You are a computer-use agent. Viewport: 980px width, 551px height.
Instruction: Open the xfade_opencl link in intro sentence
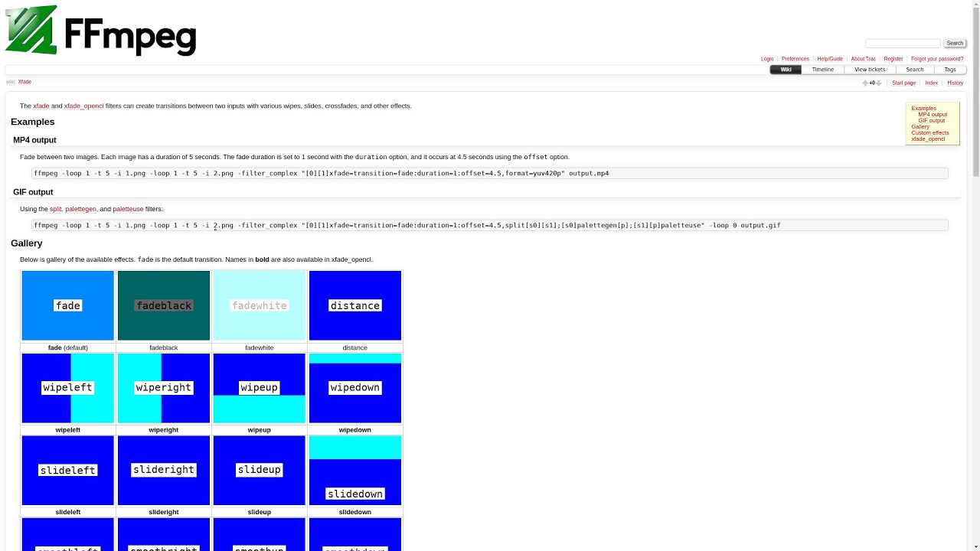pyautogui.click(x=83, y=106)
